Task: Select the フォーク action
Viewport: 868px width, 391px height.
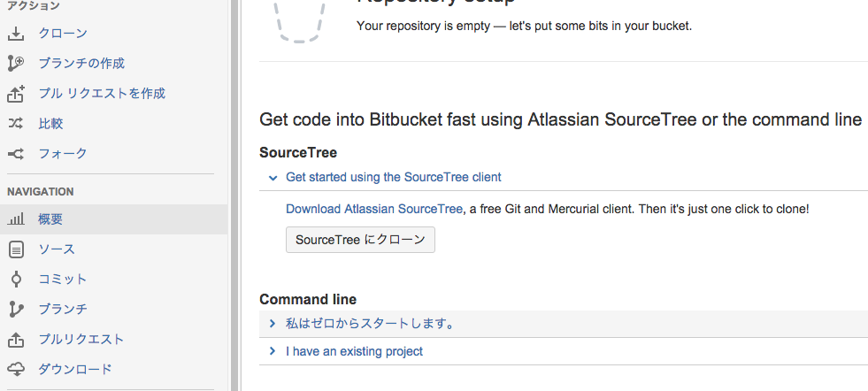Action: tap(63, 154)
